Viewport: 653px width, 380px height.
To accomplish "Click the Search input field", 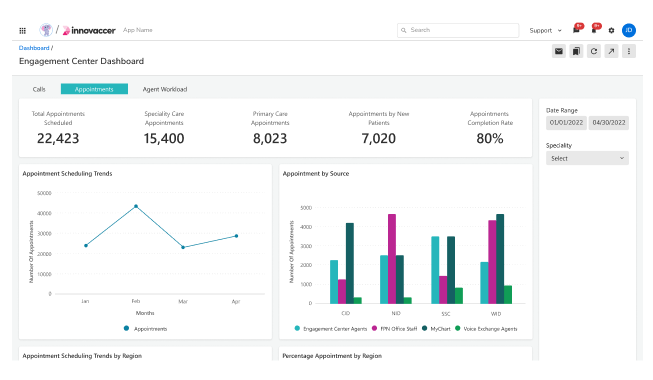I will click(x=458, y=30).
